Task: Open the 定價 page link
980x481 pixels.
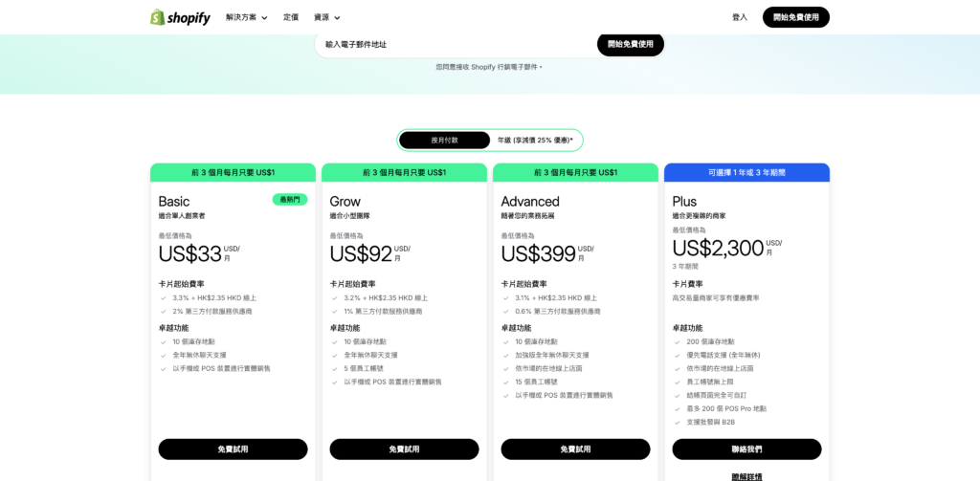Action: [x=291, y=17]
